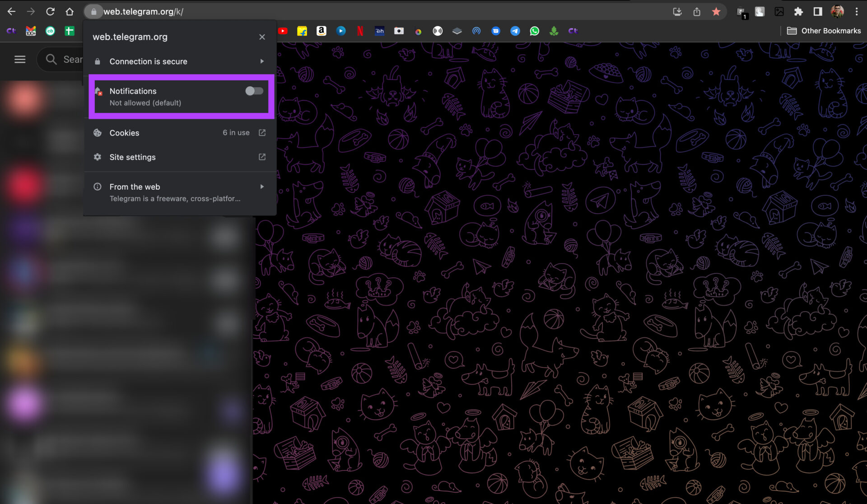Go to browser home page
This screenshot has width=867, height=504.
[x=70, y=12]
